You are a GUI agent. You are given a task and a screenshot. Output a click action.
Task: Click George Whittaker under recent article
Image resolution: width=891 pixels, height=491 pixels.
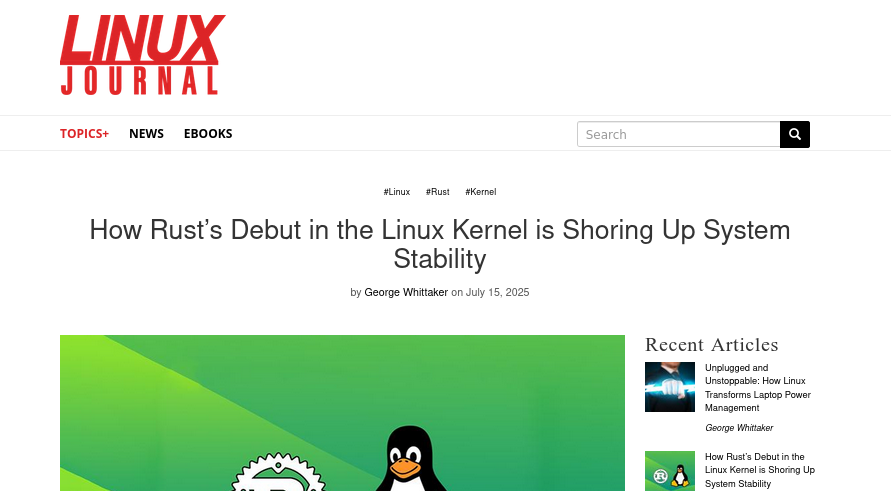pos(739,427)
